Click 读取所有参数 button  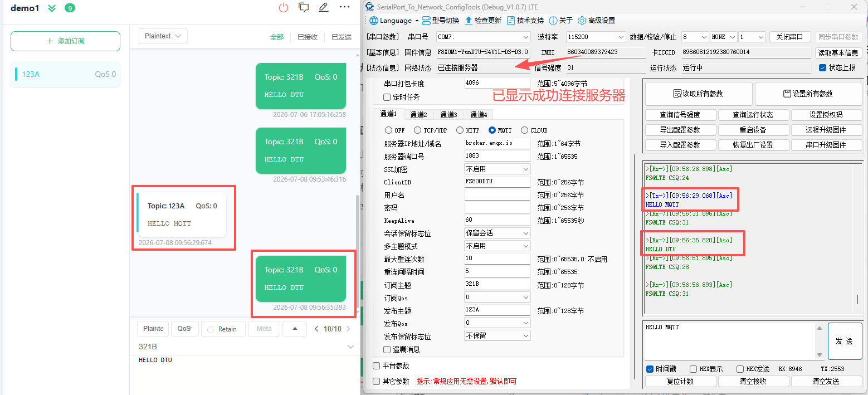point(698,94)
